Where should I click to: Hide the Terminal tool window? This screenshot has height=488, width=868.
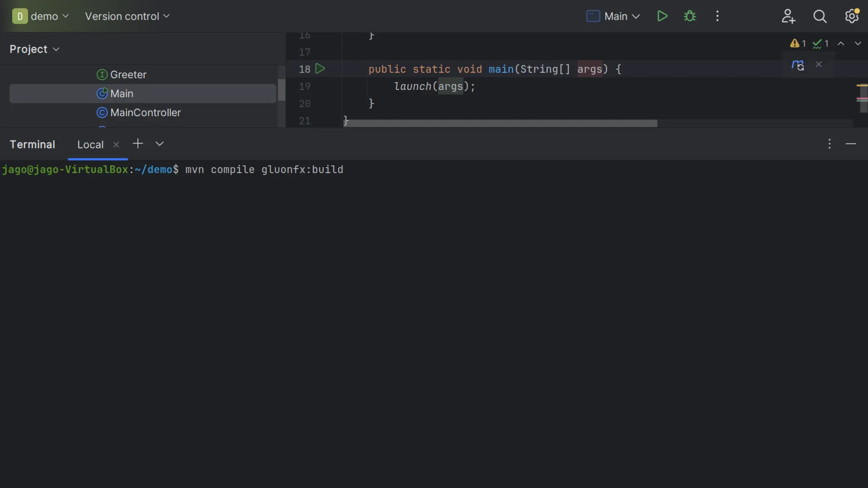[x=851, y=144]
